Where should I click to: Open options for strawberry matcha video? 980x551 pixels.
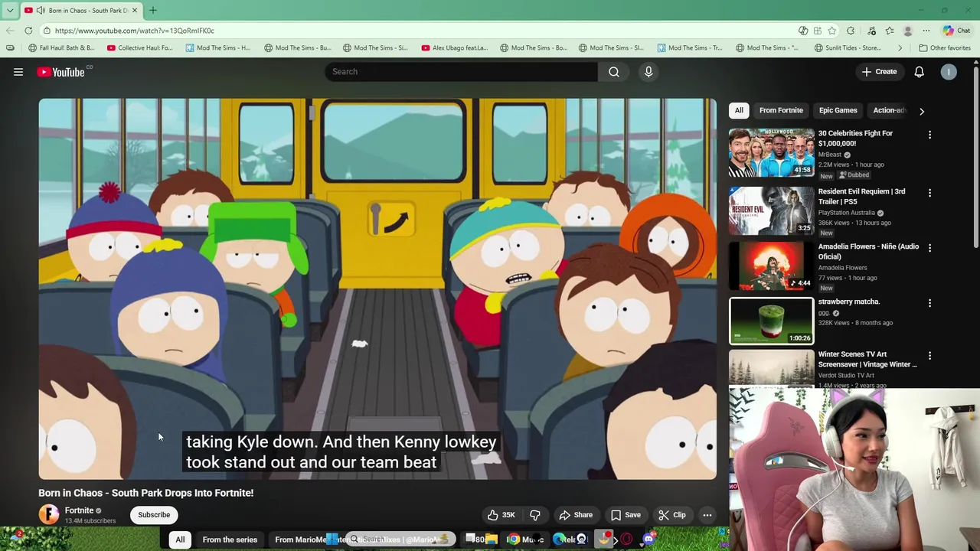click(x=929, y=303)
